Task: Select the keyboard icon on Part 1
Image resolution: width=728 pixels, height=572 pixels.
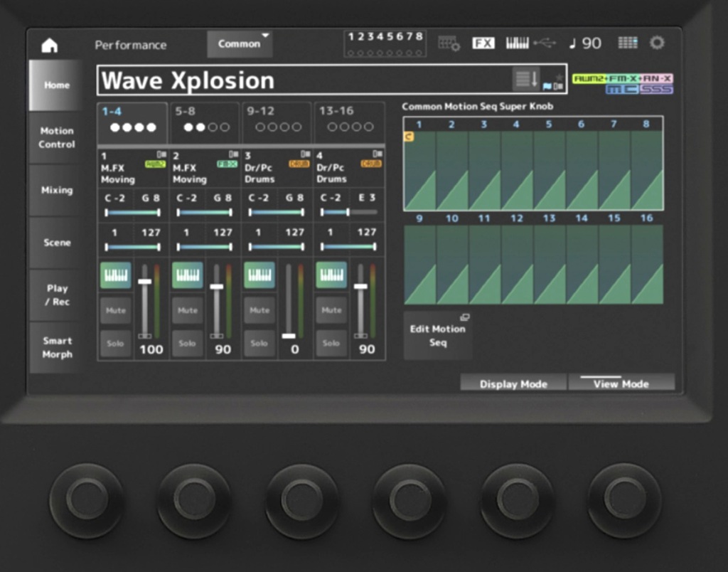Action: click(116, 275)
